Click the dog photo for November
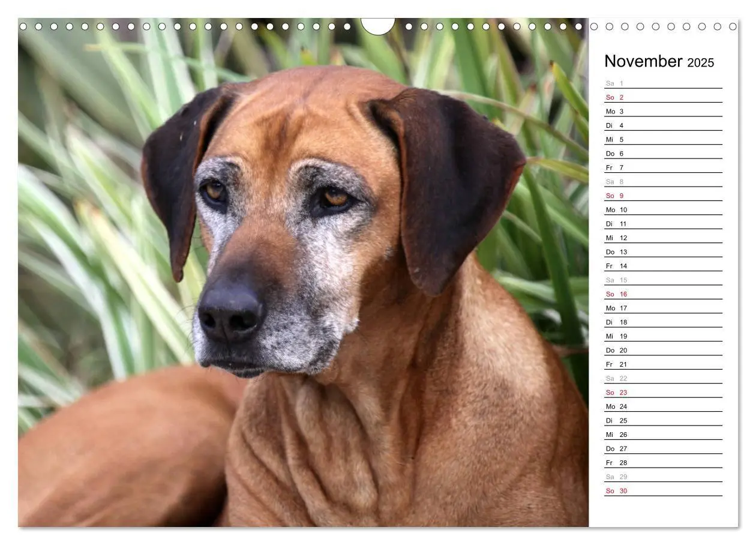 point(303,272)
